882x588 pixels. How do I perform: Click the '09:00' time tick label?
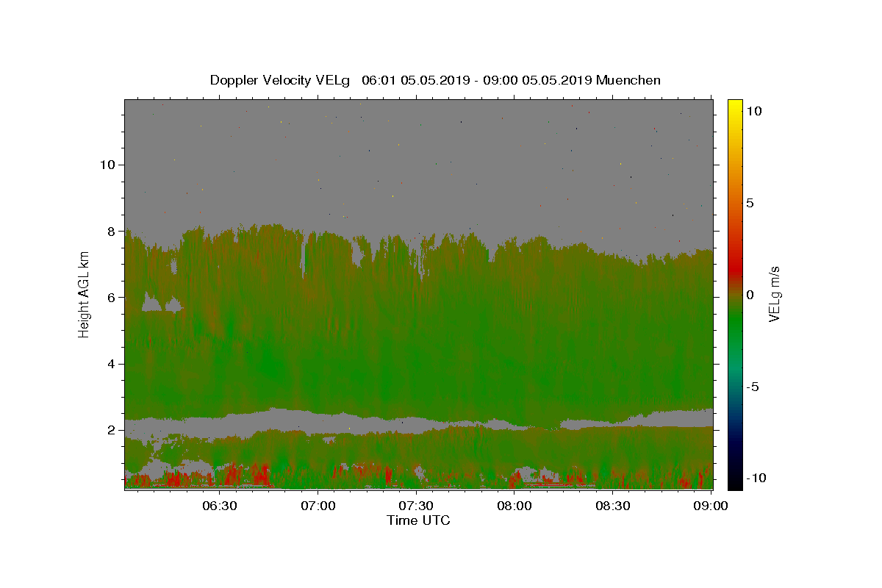pos(711,506)
